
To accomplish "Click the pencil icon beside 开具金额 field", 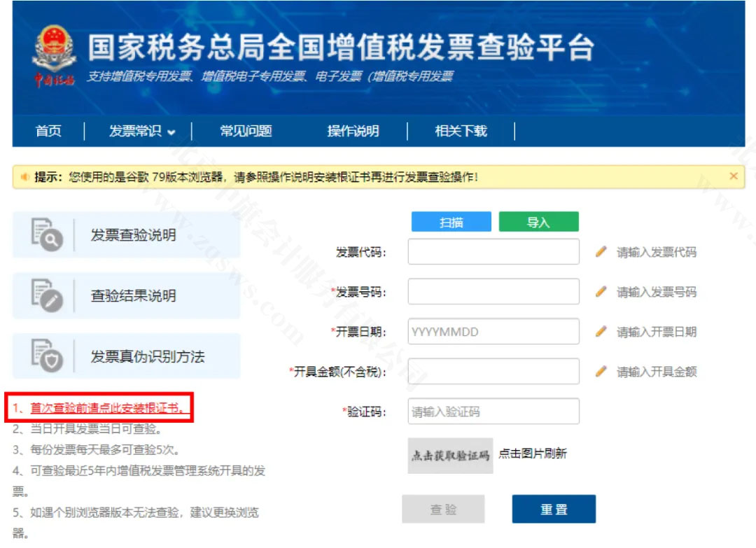I will 600,371.
